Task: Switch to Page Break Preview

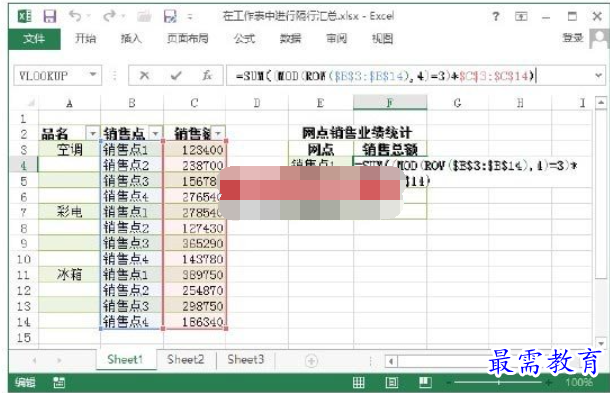Action: 425,382
